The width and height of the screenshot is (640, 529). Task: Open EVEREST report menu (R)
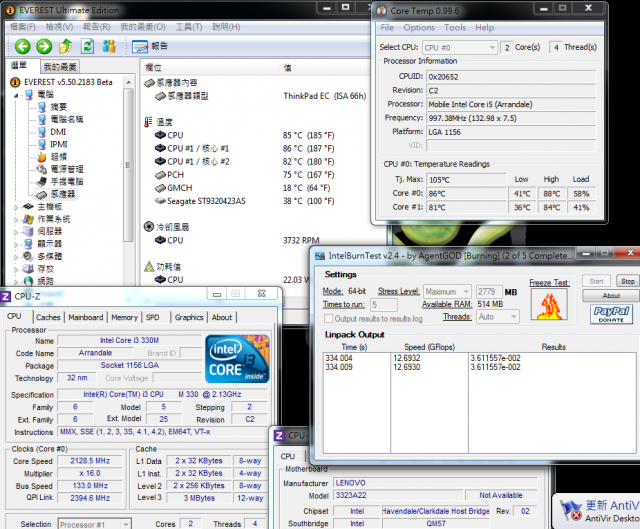(x=97, y=27)
